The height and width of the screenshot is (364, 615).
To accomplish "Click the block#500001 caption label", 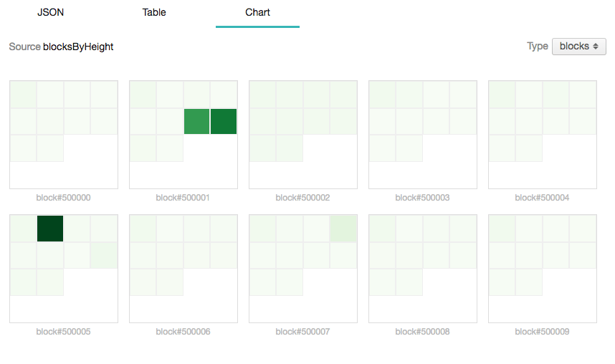I will [183, 198].
